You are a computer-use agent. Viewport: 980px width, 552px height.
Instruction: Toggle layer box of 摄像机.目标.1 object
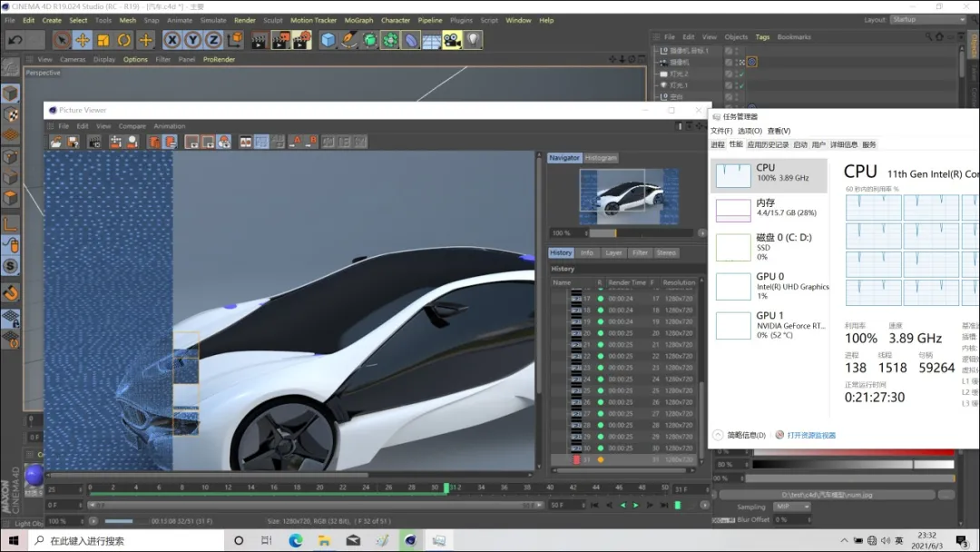(x=729, y=51)
